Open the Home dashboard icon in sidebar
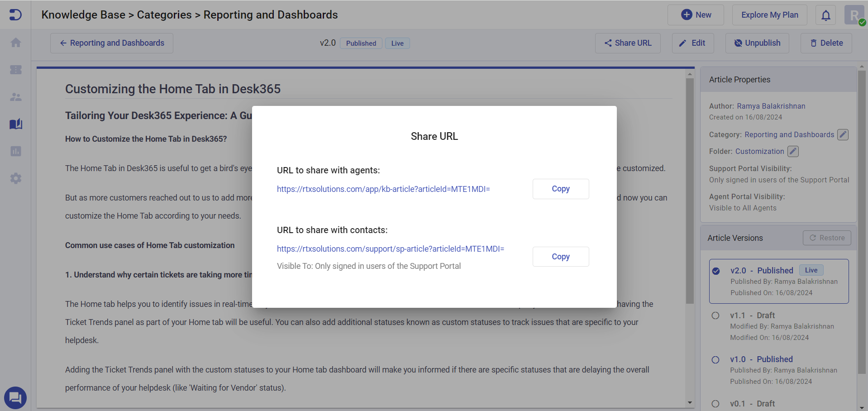Image resolution: width=868 pixels, height=411 pixels. tap(16, 42)
